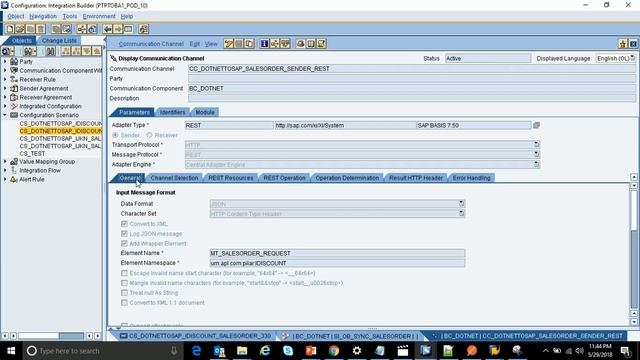Toggle the Log JSON message checkbox
The height and width of the screenshot is (360, 640).
point(124,233)
